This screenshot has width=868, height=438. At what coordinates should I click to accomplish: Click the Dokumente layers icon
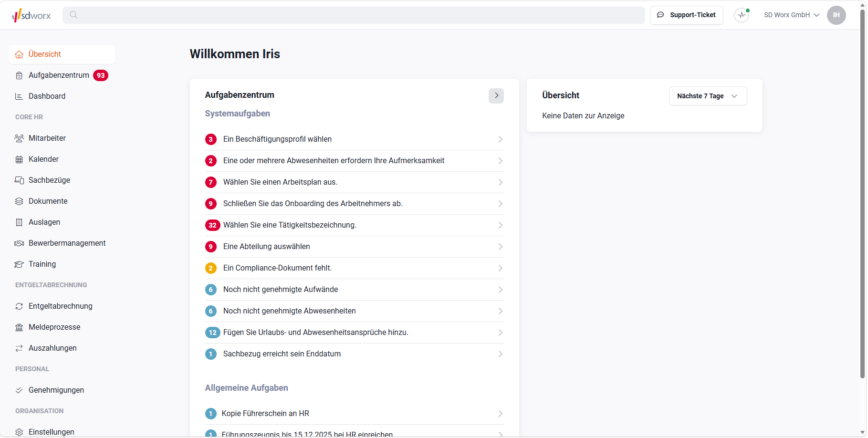19,201
